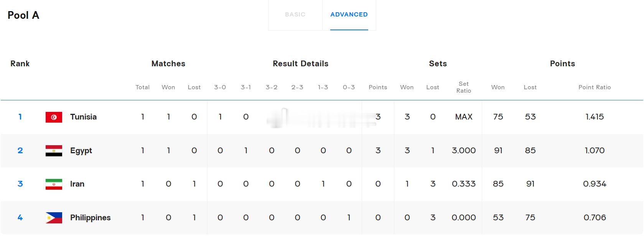Screen dimensions: 644x236
Task: Click the Result Details header
Action: tap(300, 64)
